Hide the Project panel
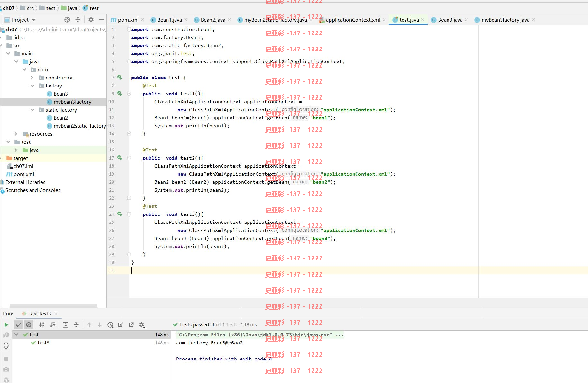 tap(101, 20)
